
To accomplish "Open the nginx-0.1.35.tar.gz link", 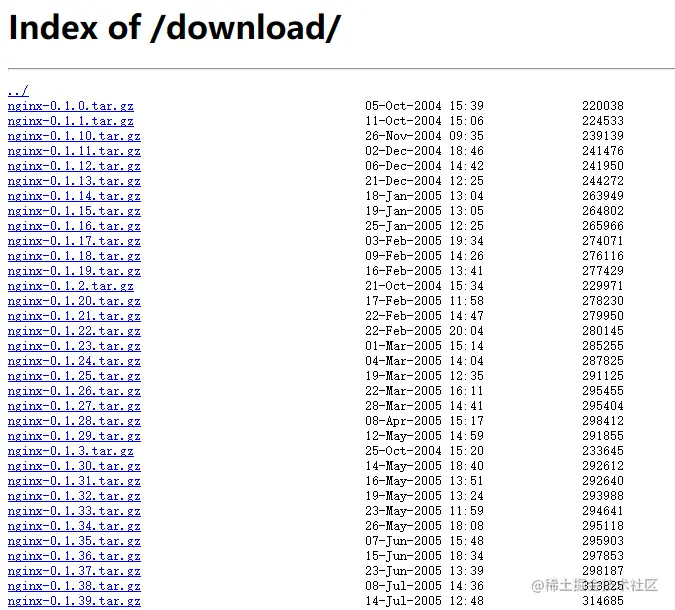I will [x=74, y=541].
